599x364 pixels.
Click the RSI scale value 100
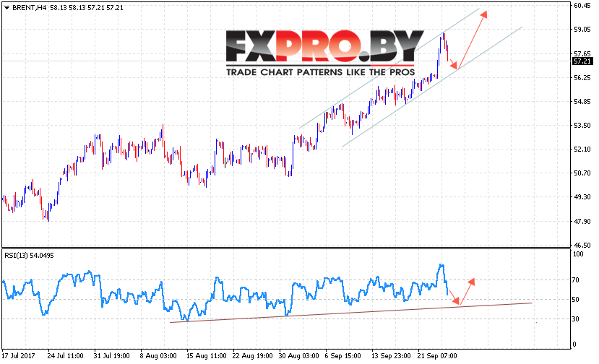[x=578, y=254]
